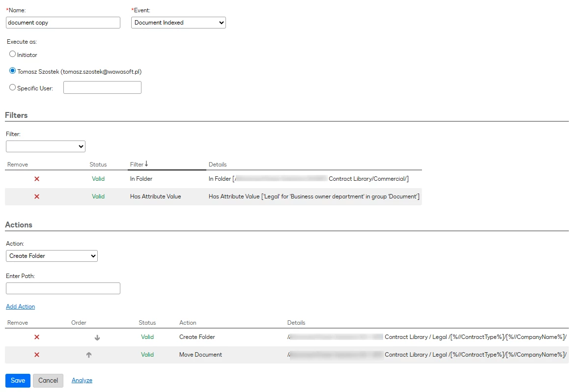This screenshot has height=392, width=588.
Task: Click the Add Action link
Action: (20, 307)
